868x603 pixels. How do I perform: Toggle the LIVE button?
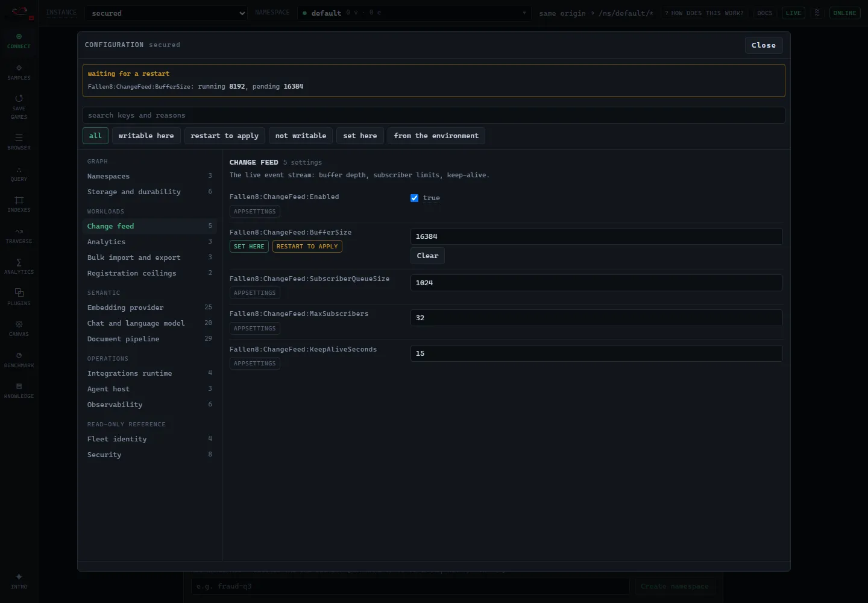tap(793, 13)
